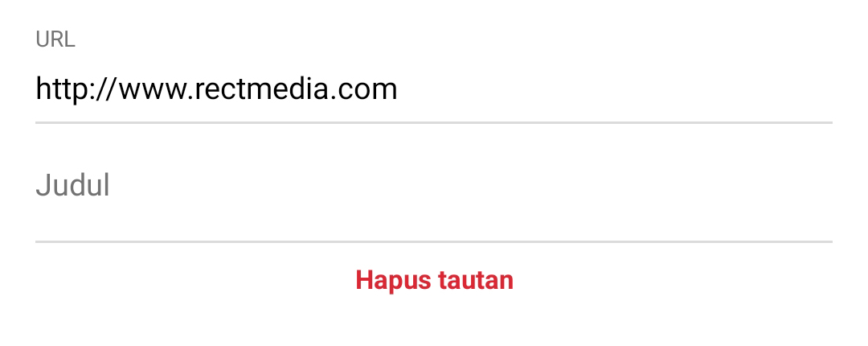This screenshot has height=346, width=868.
Task: Activate the title (Judul) entry box
Action: click(x=433, y=187)
